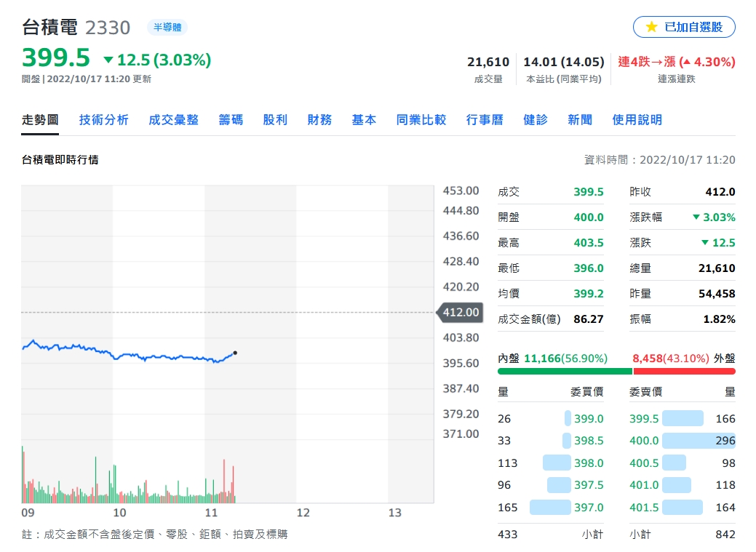Click the green 內盤 portion of ratio bar
The image size is (756, 552).
(565, 371)
